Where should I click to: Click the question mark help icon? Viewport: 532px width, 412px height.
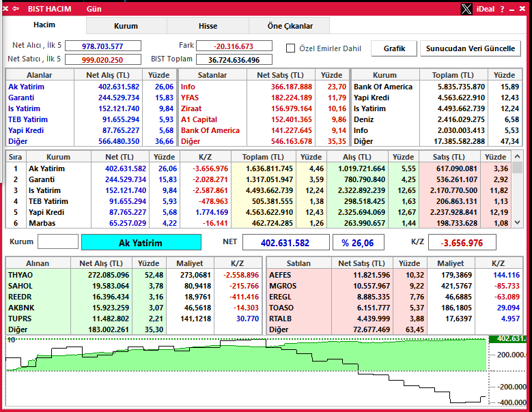point(502,9)
